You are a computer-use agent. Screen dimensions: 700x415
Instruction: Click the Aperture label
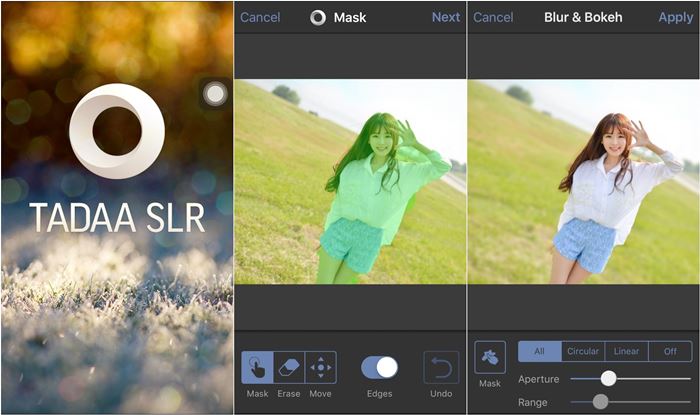(539, 379)
